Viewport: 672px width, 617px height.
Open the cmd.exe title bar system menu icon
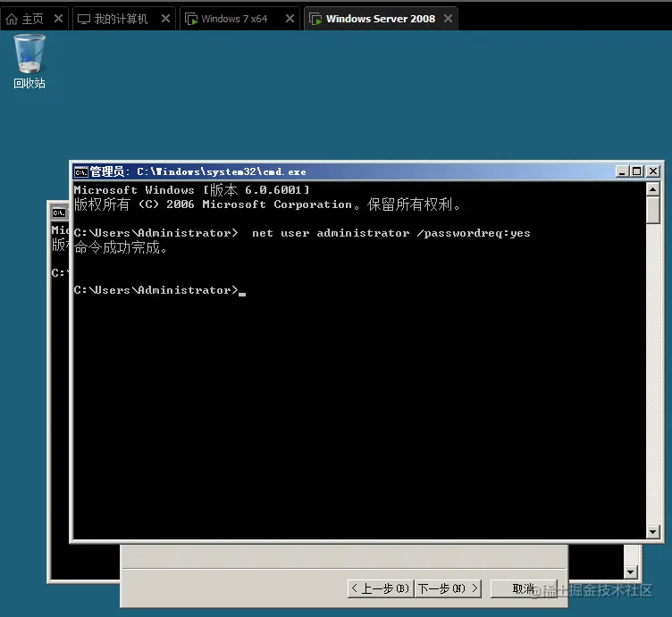click(80, 172)
